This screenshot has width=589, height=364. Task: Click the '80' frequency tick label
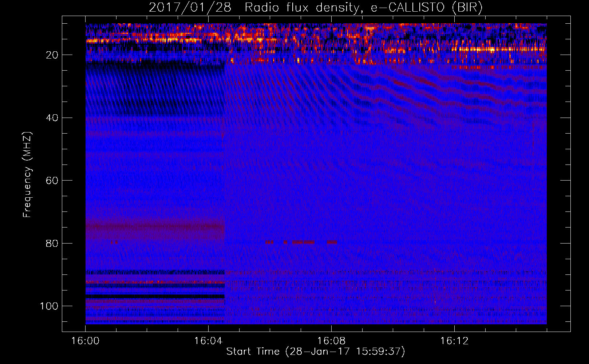coord(52,243)
